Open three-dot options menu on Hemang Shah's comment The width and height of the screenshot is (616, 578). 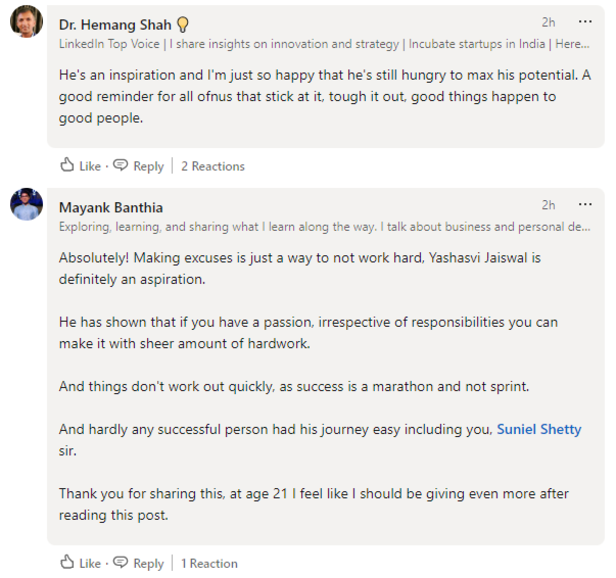[585, 22]
